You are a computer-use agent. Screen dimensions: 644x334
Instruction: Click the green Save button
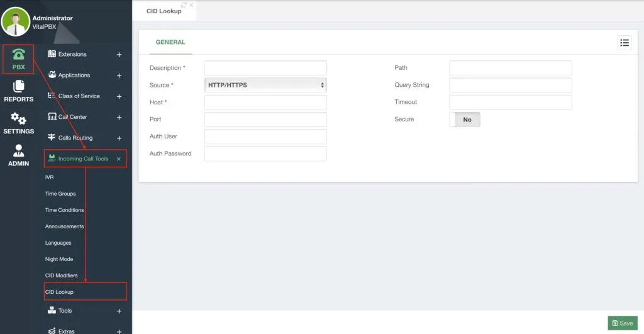[x=623, y=323]
